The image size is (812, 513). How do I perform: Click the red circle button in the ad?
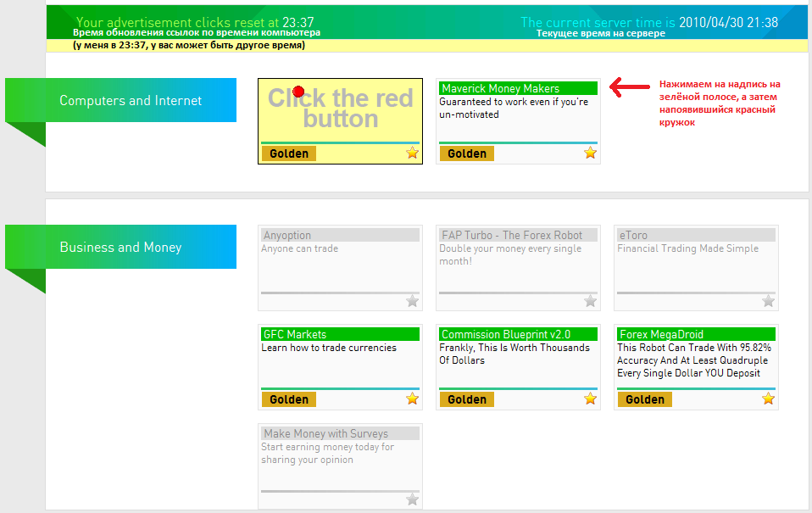click(x=298, y=92)
